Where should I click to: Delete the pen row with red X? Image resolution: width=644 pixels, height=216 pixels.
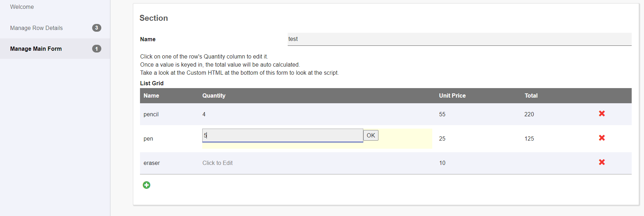(x=602, y=138)
